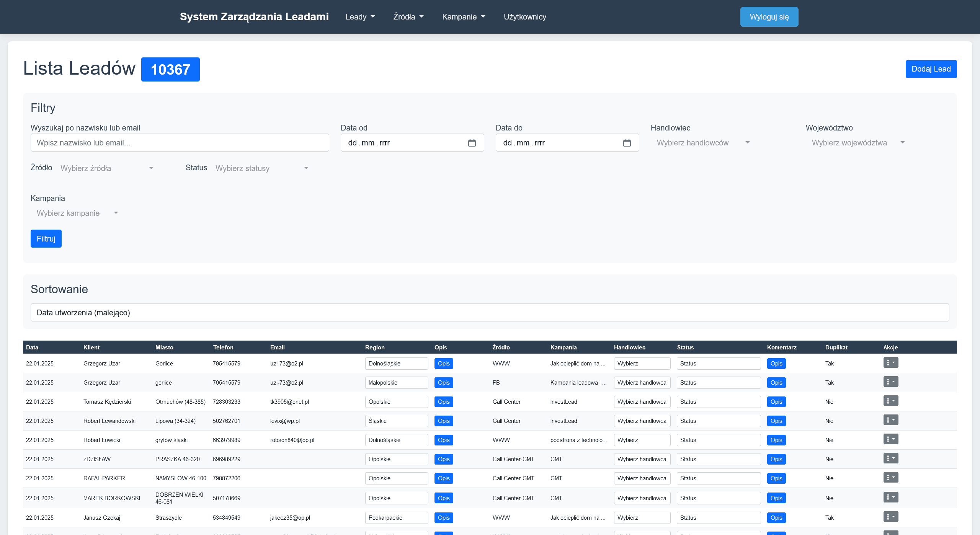980x535 pixels.
Task: Open actions menu for Janusz Czekaj row
Action: point(890,517)
